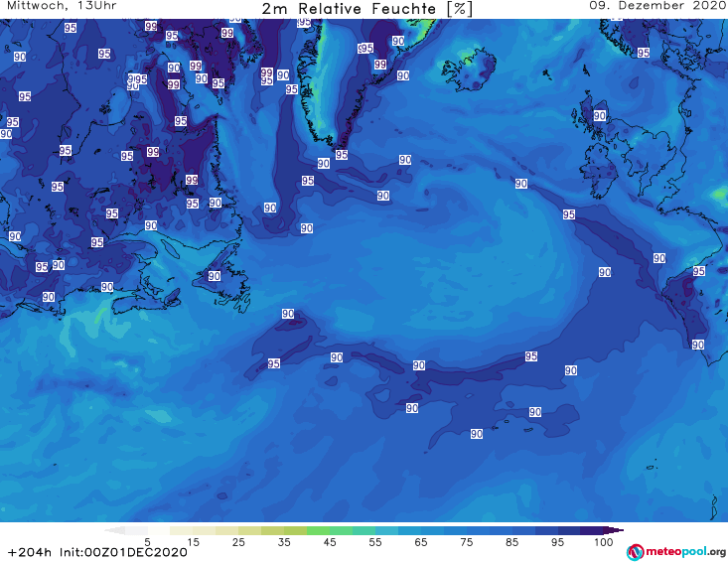Click the pale gray arrow tip at the color bar's low end
Screen dimensions: 728x562
pos(114,530)
